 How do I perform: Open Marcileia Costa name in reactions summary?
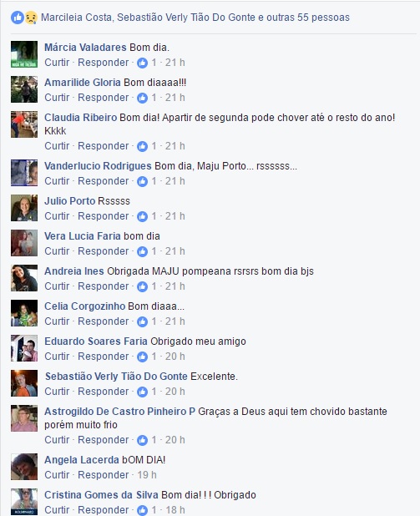tap(76, 17)
